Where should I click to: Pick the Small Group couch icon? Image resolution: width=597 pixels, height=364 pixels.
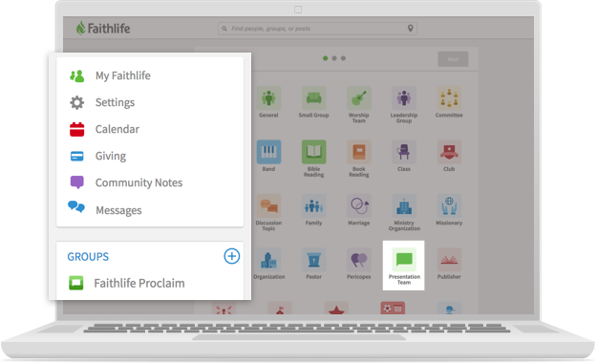coord(313,97)
